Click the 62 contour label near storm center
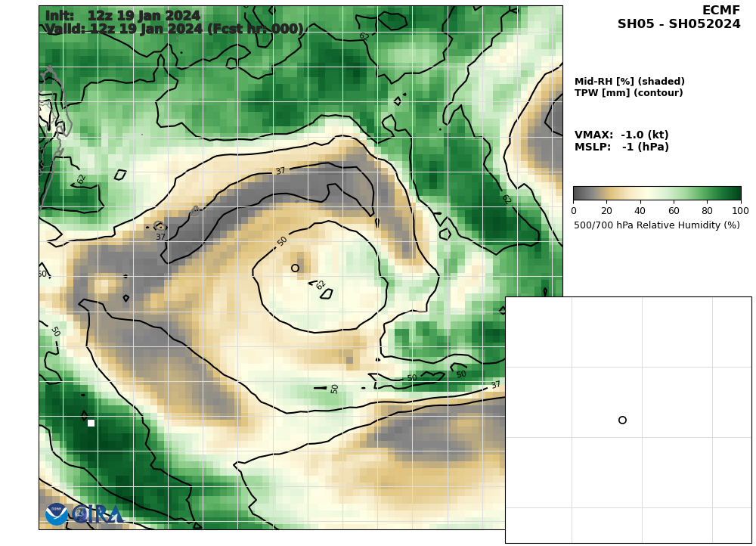756x546 pixels. [x=321, y=285]
